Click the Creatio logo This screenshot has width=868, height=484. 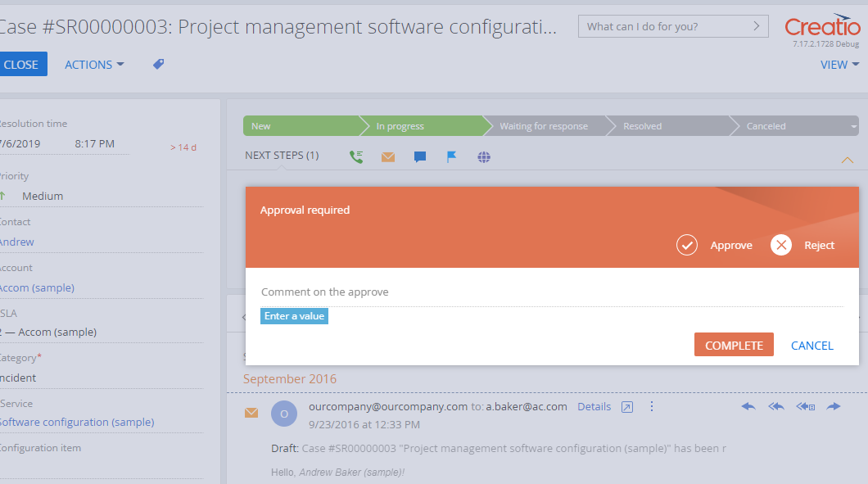click(x=823, y=26)
